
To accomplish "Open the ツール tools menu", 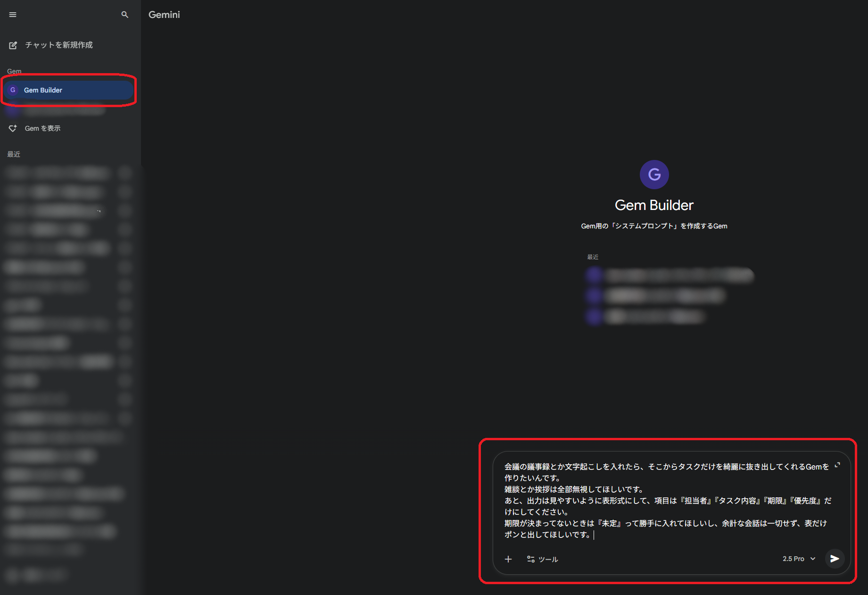I will click(543, 559).
